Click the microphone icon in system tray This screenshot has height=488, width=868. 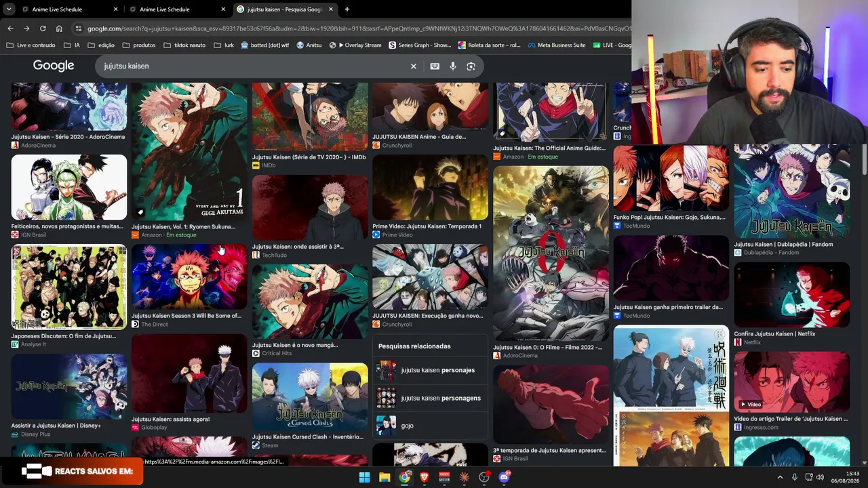click(795, 477)
